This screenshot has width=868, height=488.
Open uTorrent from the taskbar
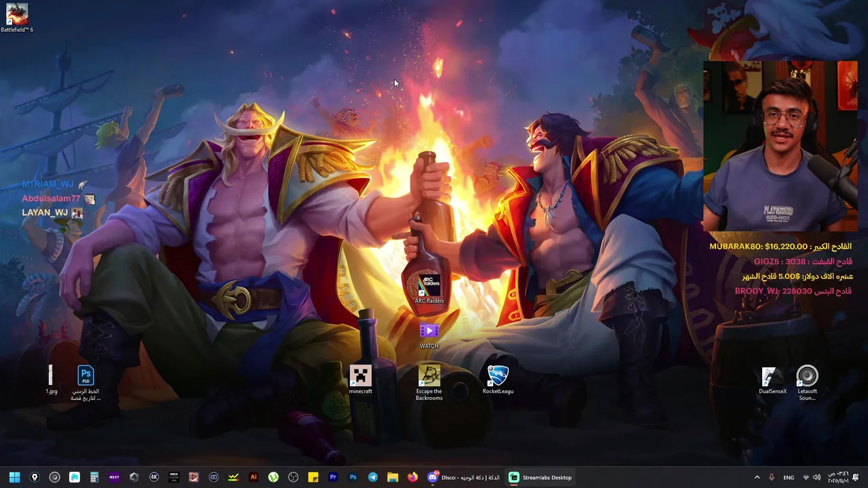click(273, 477)
